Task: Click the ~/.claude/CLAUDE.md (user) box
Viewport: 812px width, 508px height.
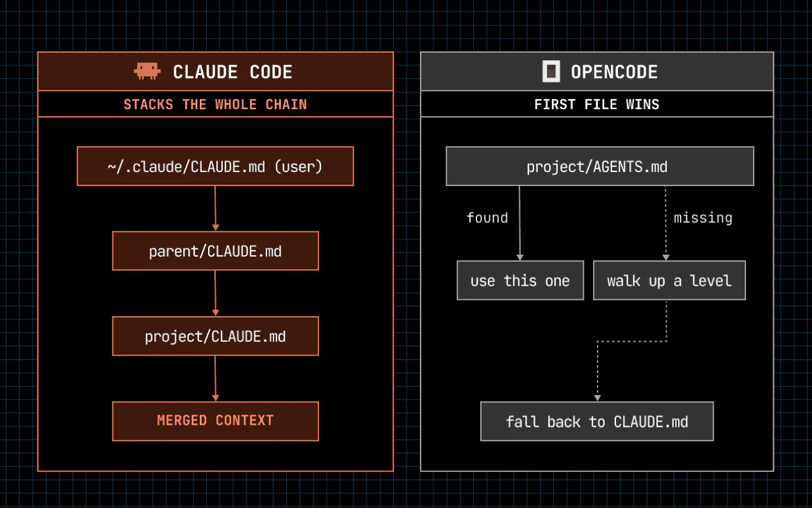Action: (x=215, y=166)
